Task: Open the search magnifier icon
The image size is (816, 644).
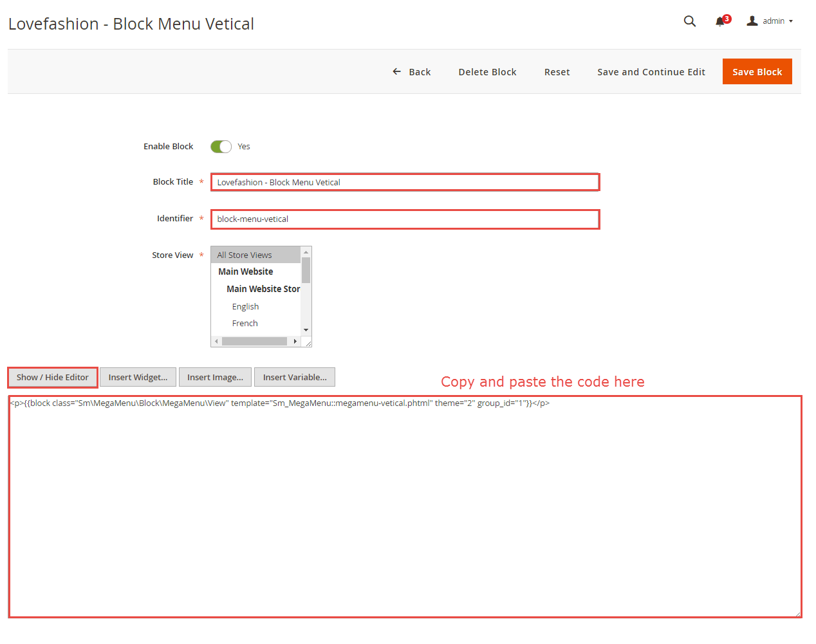Action: pos(689,21)
